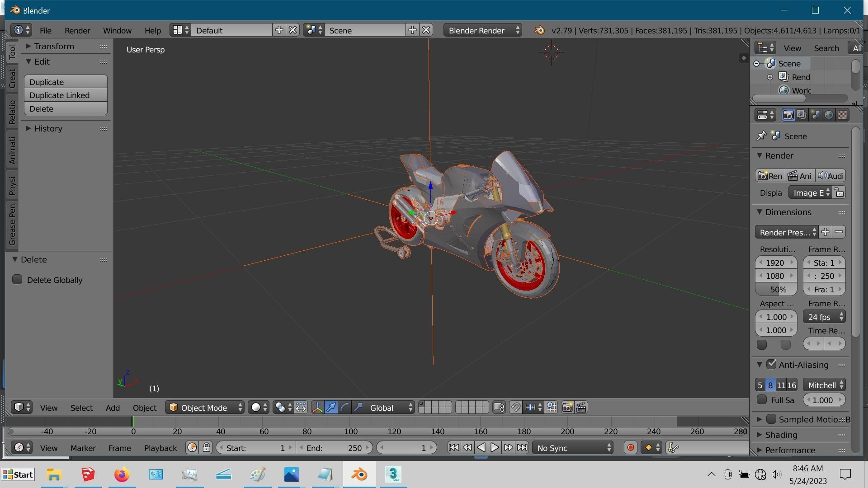The width and height of the screenshot is (868, 488).
Task: Click the 50% resolution scale slider
Action: [x=776, y=290]
